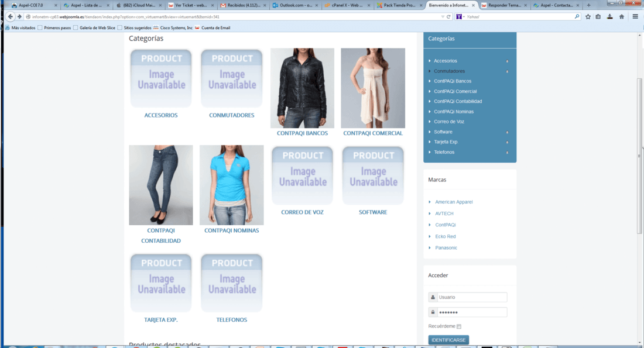Open the CONTPAQI BANCOS category link
The width and height of the screenshot is (644, 348).
click(x=302, y=133)
